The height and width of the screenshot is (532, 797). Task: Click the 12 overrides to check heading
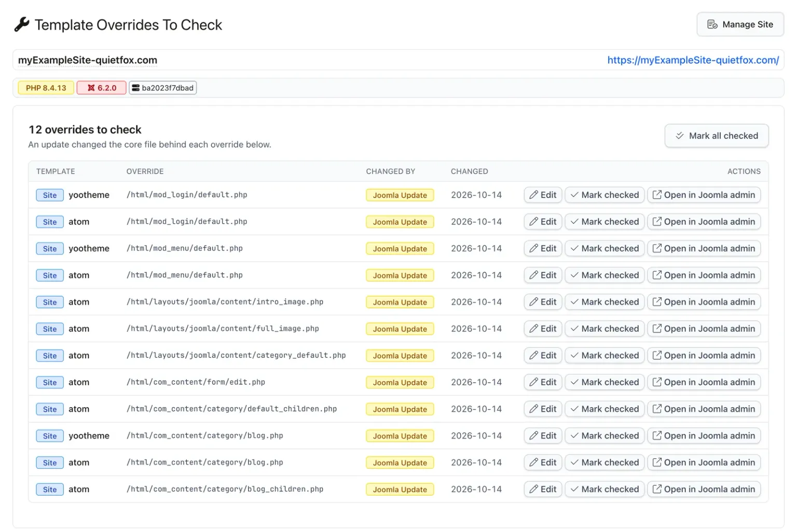point(85,130)
